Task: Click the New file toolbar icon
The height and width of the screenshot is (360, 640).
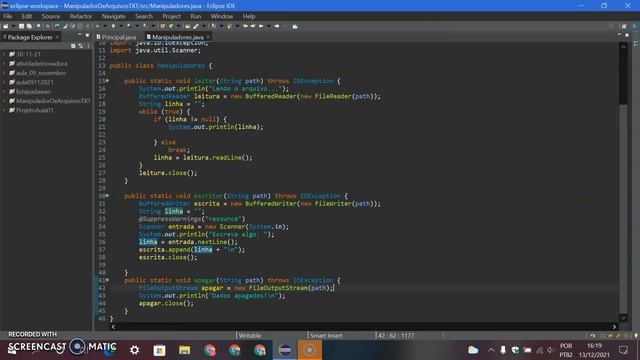Action: point(6,26)
